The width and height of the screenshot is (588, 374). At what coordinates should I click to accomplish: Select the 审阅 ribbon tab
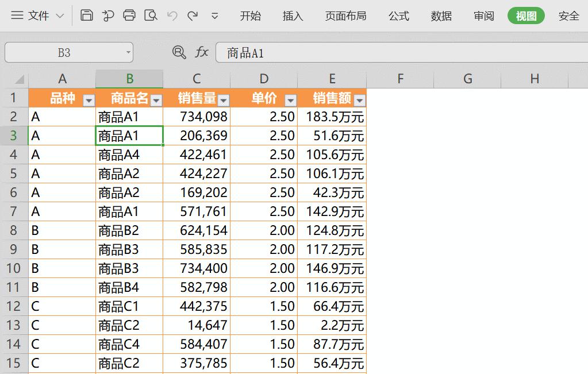(483, 16)
